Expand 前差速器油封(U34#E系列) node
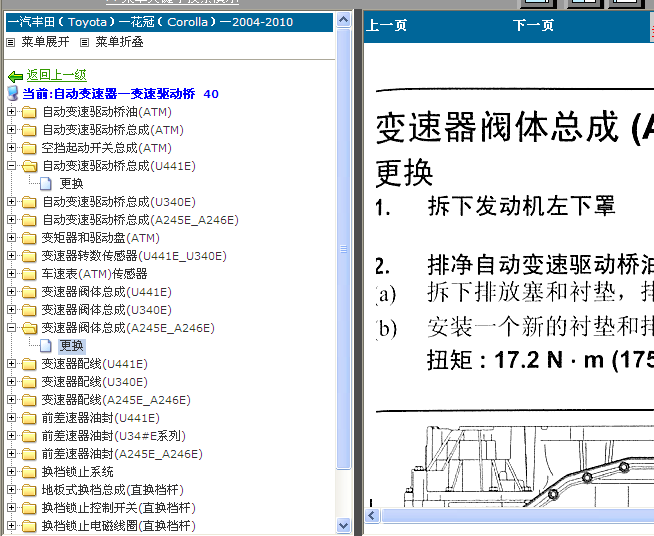The height and width of the screenshot is (536, 654). coord(12,435)
